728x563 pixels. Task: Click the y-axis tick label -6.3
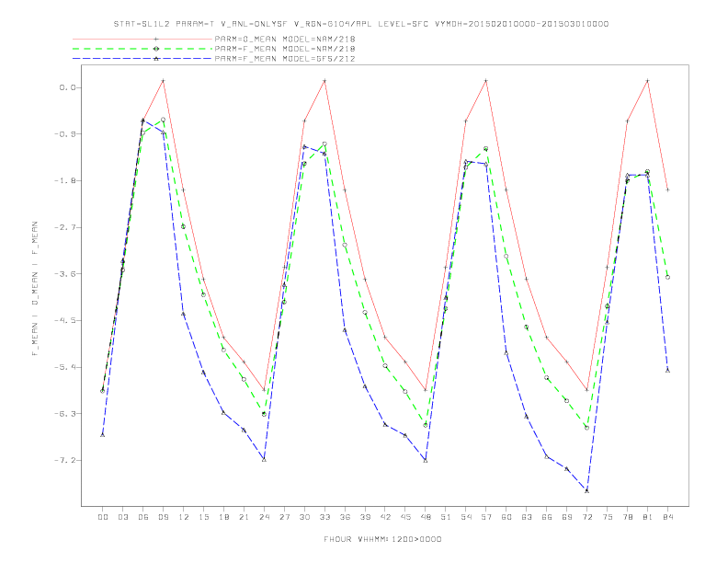[64, 413]
